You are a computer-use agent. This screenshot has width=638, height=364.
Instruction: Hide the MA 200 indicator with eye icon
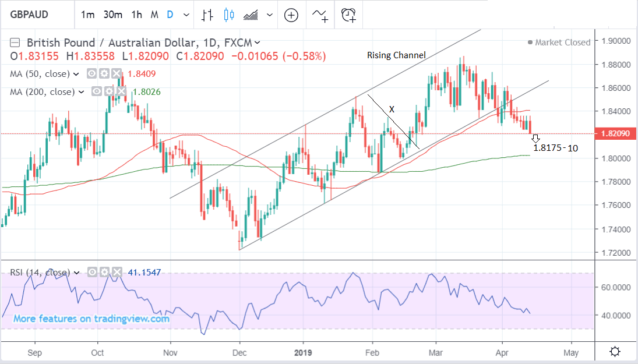(x=97, y=91)
